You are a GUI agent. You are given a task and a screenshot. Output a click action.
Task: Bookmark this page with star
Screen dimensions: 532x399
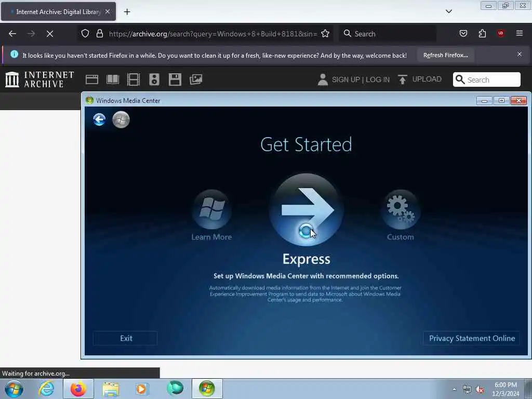[325, 34]
